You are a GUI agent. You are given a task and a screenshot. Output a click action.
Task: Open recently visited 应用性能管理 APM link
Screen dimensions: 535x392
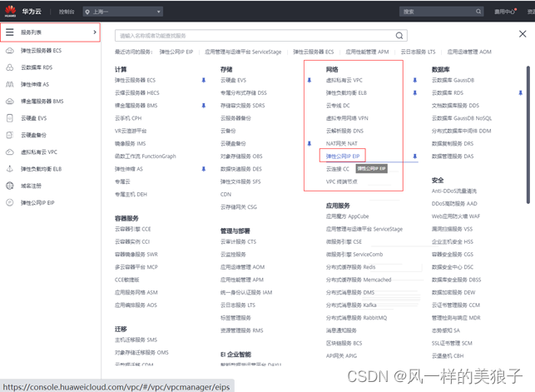[x=367, y=52]
